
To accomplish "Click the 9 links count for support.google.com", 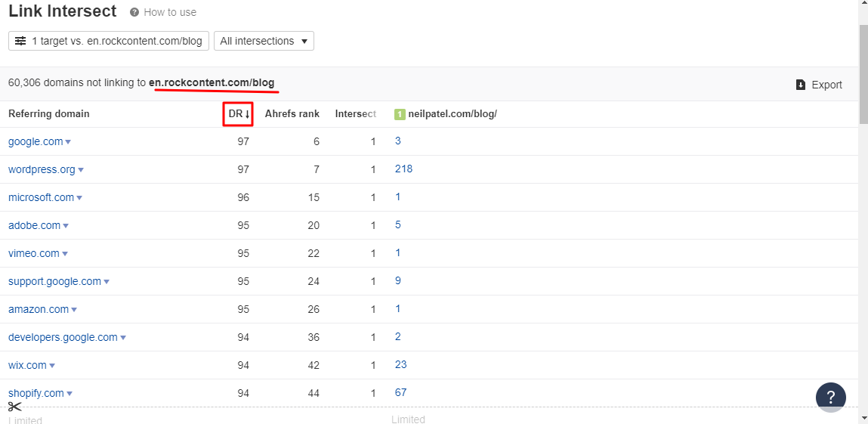I will click(398, 280).
